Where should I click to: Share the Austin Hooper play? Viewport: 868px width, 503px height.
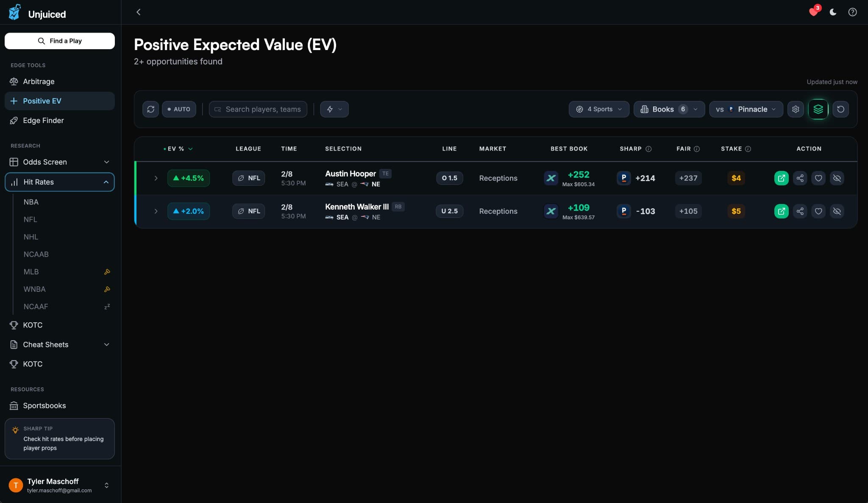(x=800, y=178)
